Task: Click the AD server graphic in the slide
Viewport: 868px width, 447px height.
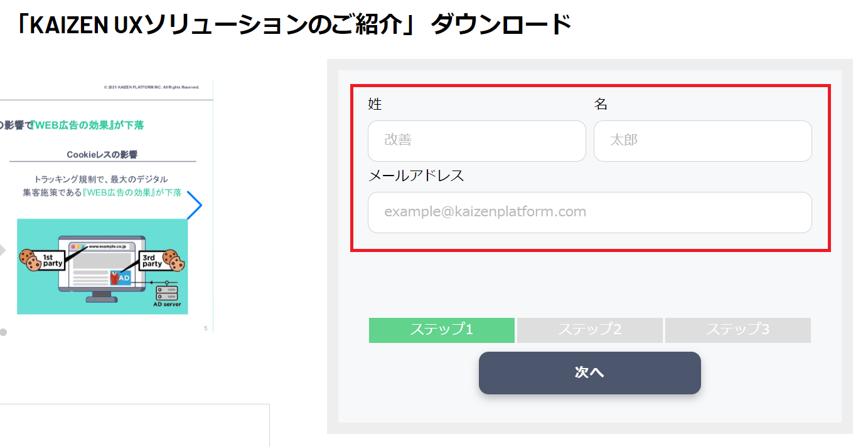Action: point(166,292)
